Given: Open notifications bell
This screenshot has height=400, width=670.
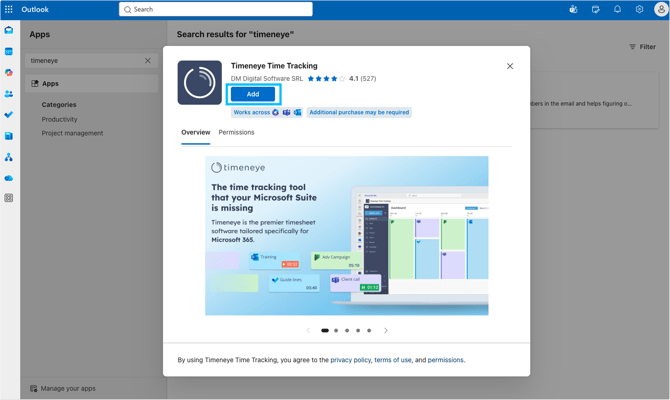Looking at the screenshot, I should pyautogui.click(x=617, y=9).
